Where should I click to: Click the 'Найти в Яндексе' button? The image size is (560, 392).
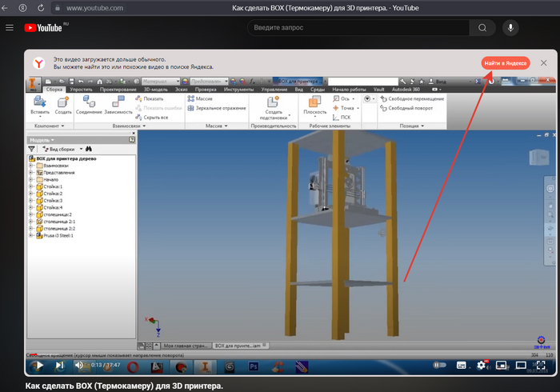(x=506, y=63)
